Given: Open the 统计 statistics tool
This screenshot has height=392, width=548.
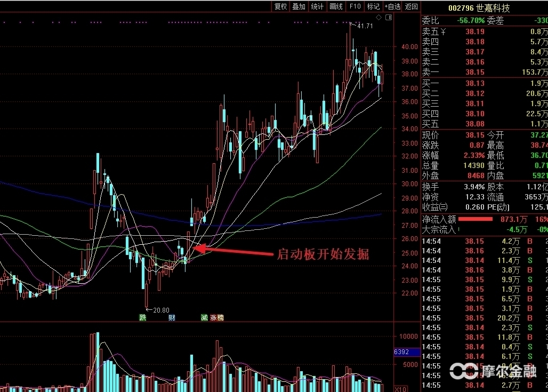Looking at the screenshot, I should point(317,6).
